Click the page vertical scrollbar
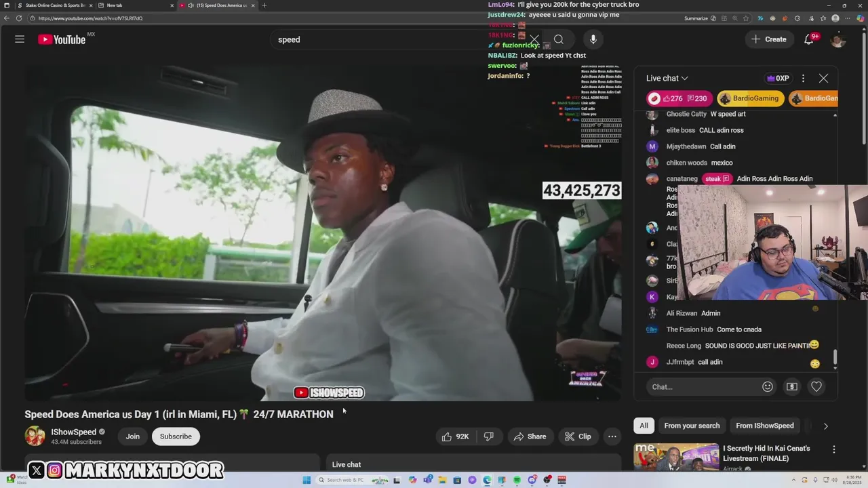This screenshot has width=868, height=488. [x=865, y=88]
